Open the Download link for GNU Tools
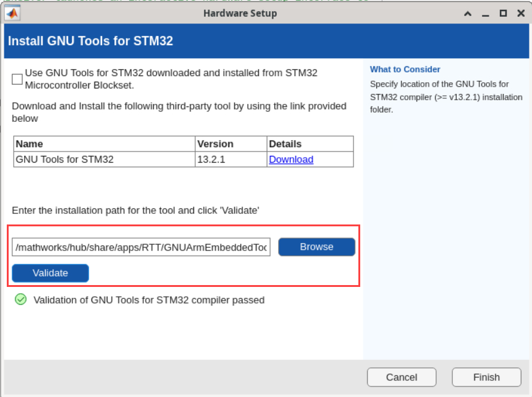The width and height of the screenshot is (532, 397). tap(290, 160)
